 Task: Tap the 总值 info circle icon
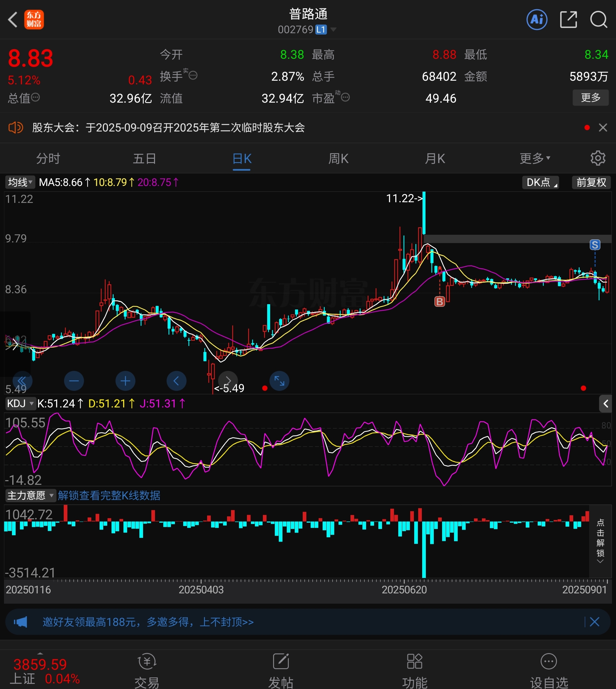[x=36, y=98]
